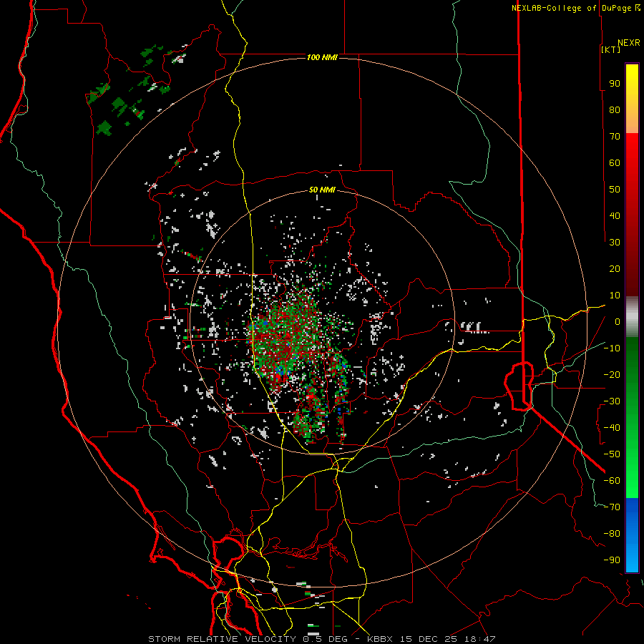
Task: Select the positive 80 value on the velocity scale
Action: [x=615, y=110]
